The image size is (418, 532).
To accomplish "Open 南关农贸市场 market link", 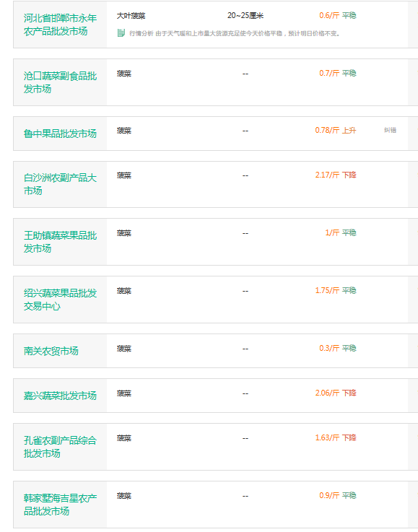I will pos(51,351).
